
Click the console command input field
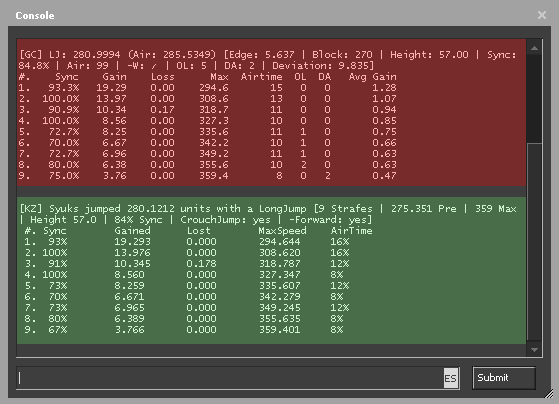[230, 378]
